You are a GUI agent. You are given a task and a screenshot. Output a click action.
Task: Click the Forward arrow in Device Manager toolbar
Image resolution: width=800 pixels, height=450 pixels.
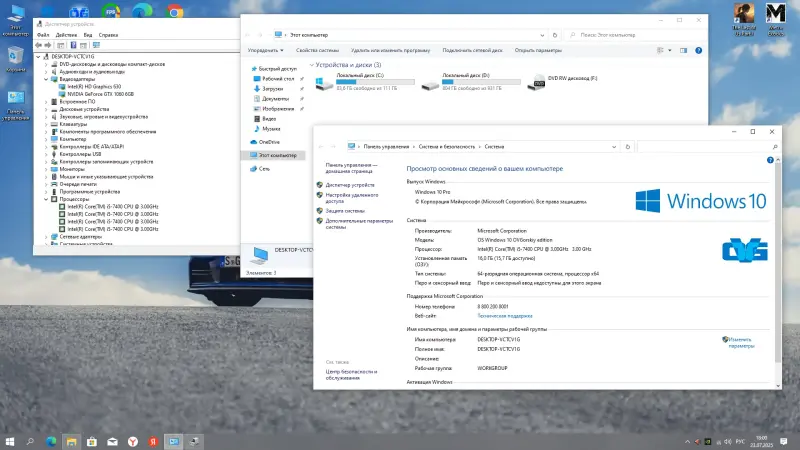coord(48,45)
